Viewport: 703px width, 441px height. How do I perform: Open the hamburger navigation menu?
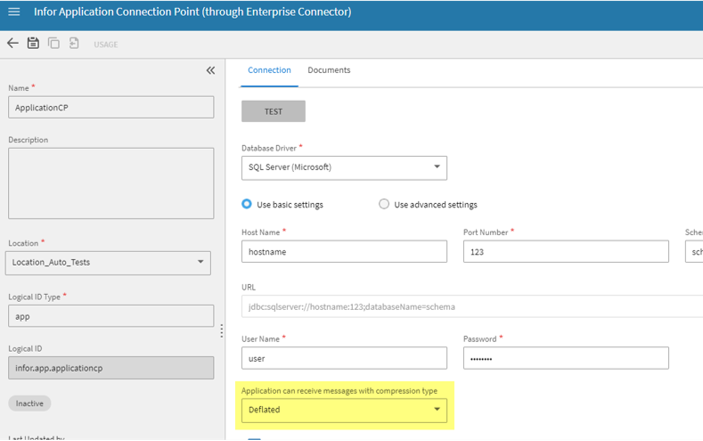click(x=14, y=14)
